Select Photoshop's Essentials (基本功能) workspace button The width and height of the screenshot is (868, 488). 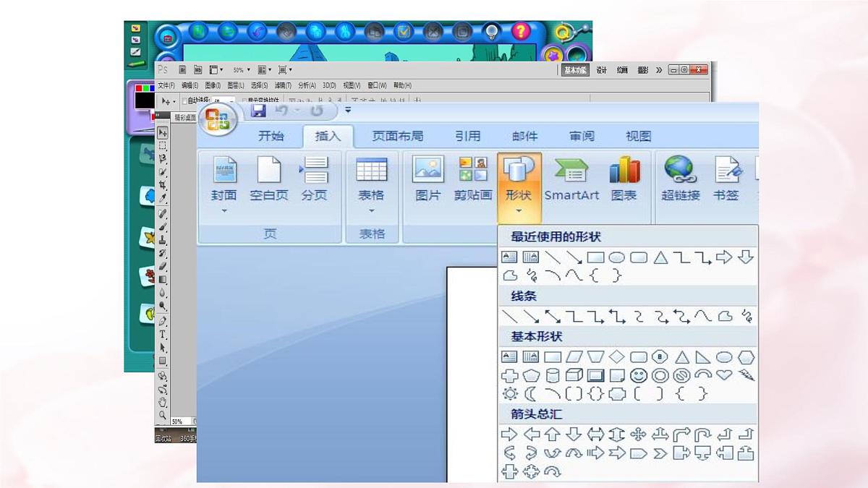(576, 70)
